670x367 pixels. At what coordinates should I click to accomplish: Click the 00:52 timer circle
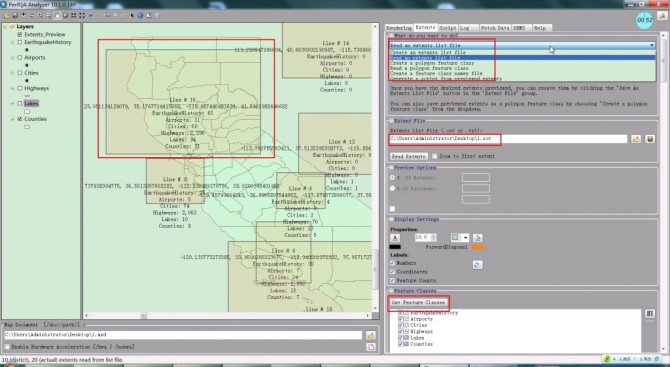(x=644, y=20)
